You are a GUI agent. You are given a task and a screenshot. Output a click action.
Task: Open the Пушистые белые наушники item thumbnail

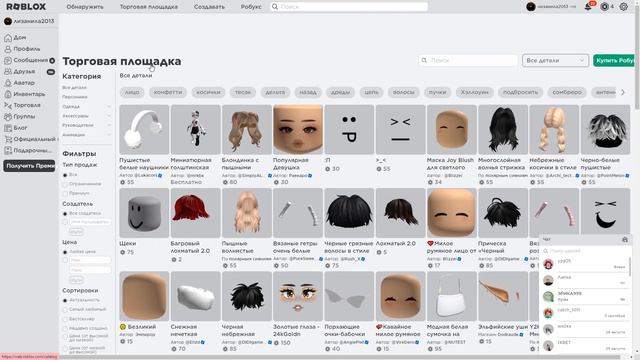tap(144, 129)
